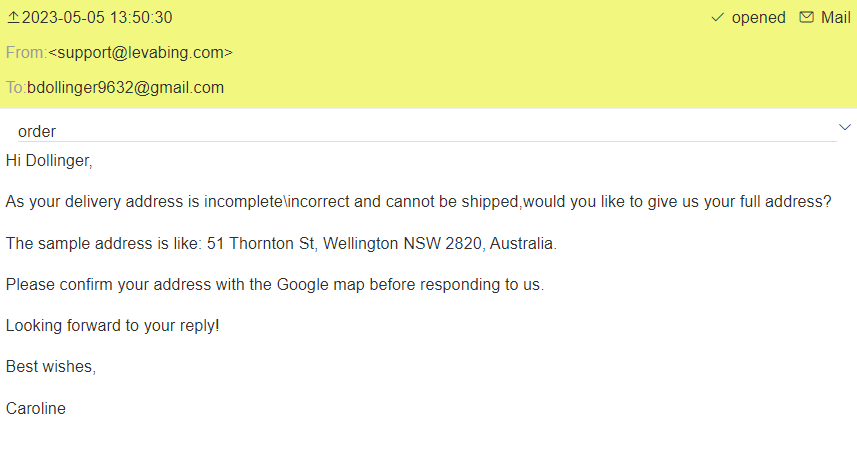Click the envelope Mail icon

tap(806, 18)
